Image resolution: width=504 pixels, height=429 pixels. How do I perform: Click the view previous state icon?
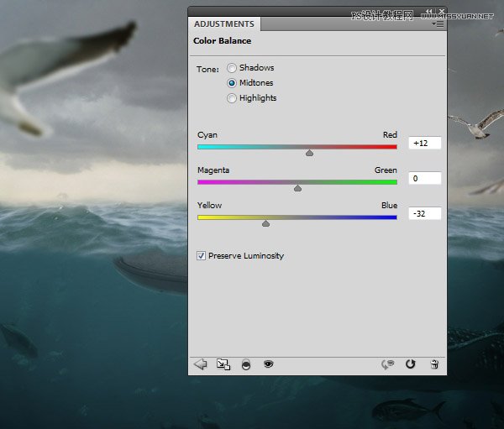coord(388,364)
